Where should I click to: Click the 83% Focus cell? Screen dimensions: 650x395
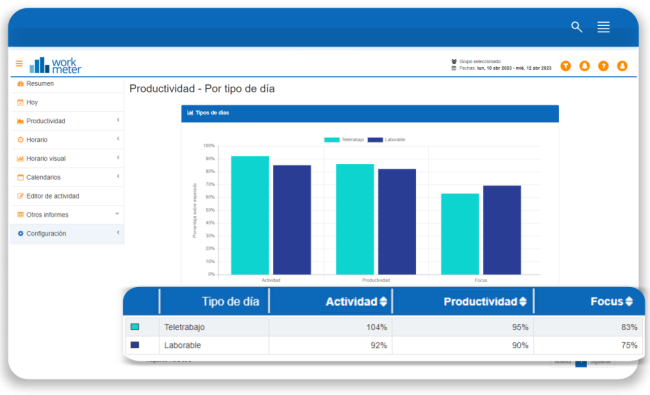[x=629, y=327]
